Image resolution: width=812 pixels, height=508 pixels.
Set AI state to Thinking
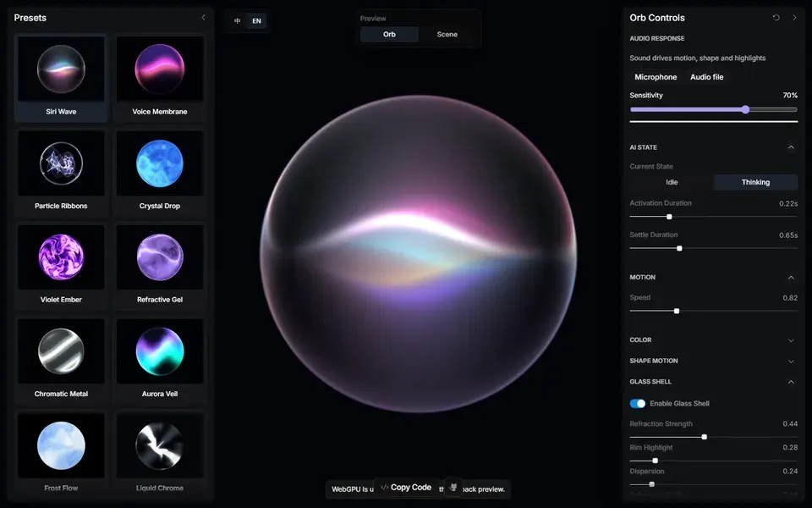coord(755,182)
